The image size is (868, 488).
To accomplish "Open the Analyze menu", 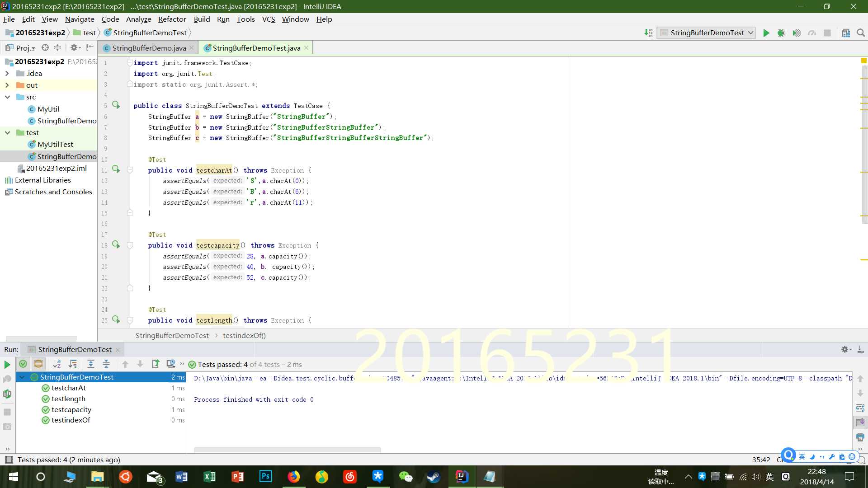I will (x=138, y=19).
